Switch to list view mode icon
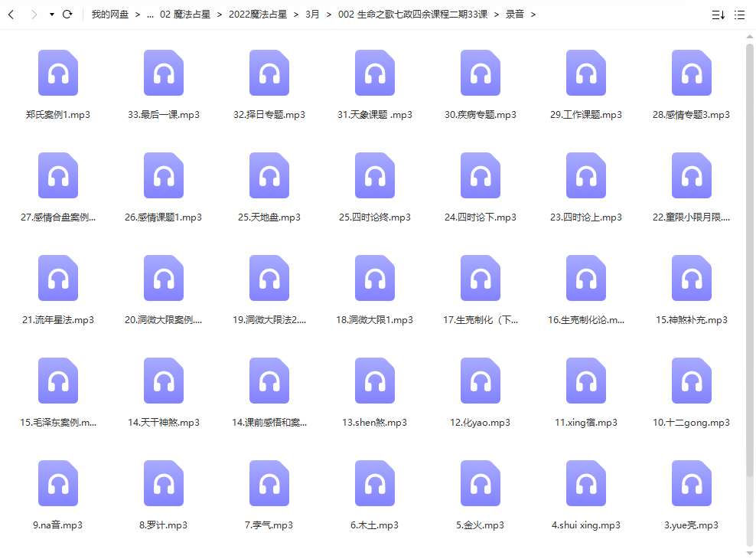 point(739,15)
